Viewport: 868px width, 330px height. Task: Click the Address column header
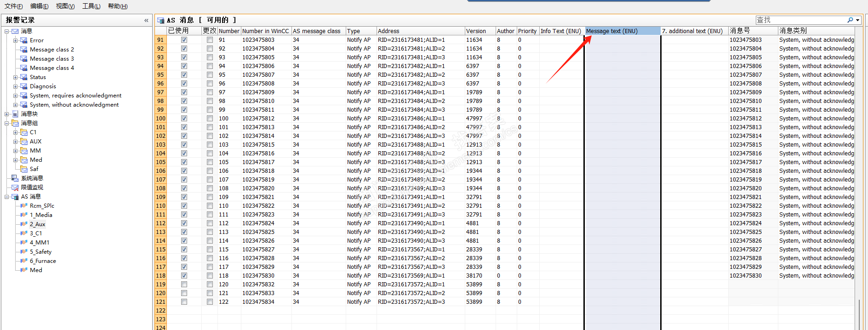tap(421, 31)
